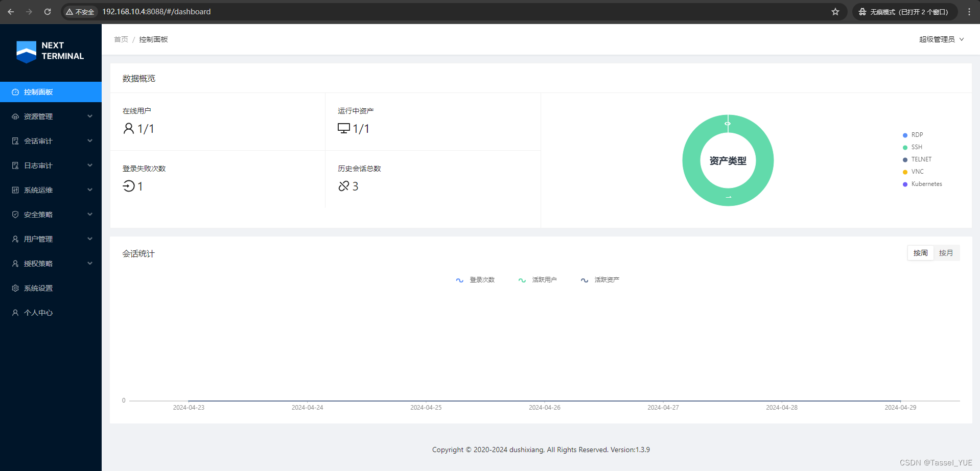The height and width of the screenshot is (471, 980).
Task: Open the 超级管理员 account dropdown
Action: [x=941, y=39]
